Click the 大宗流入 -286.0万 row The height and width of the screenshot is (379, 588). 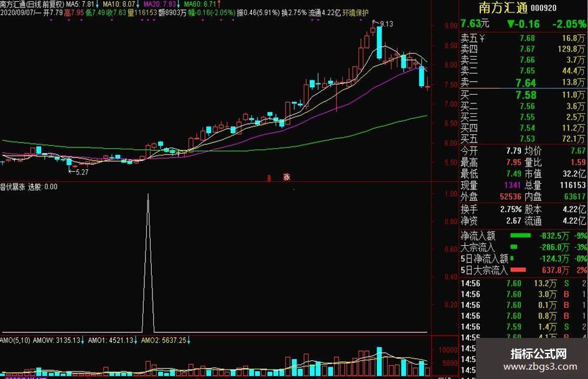coord(523,247)
